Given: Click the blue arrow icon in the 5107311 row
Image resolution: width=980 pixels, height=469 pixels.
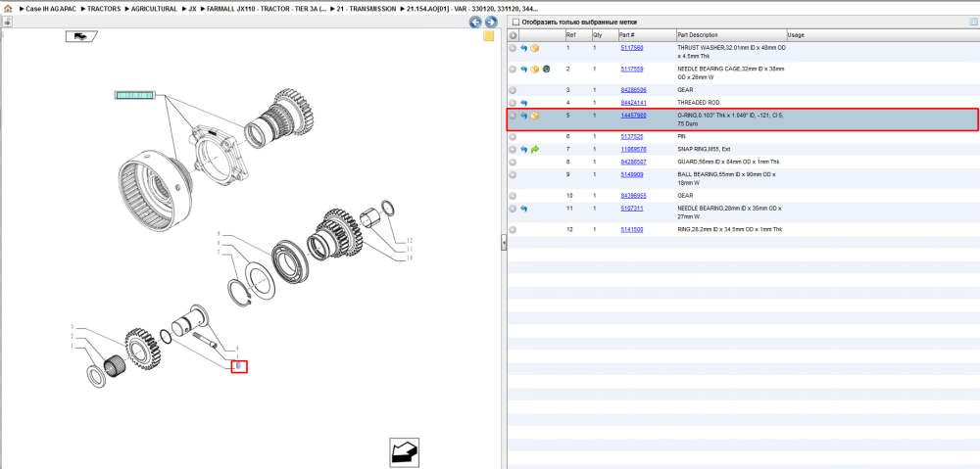Looking at the screenshot, I should (x=523, y=208).
